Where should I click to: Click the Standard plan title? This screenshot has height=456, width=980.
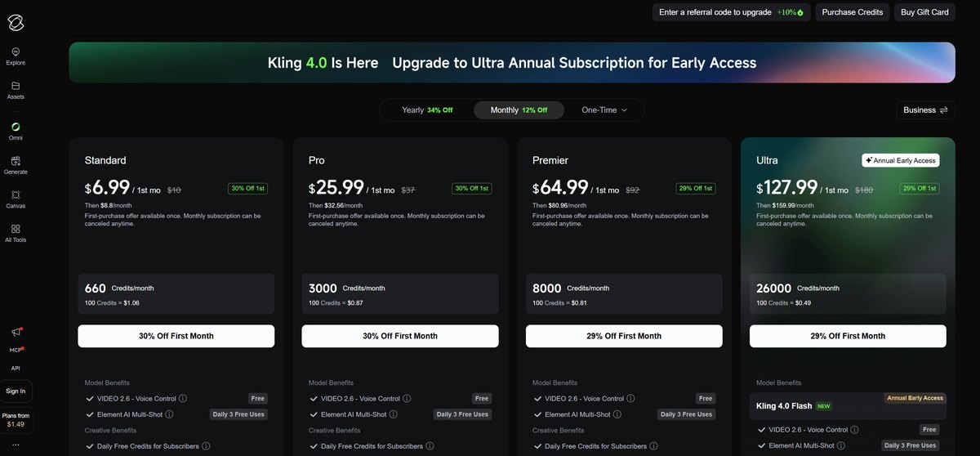105,160
